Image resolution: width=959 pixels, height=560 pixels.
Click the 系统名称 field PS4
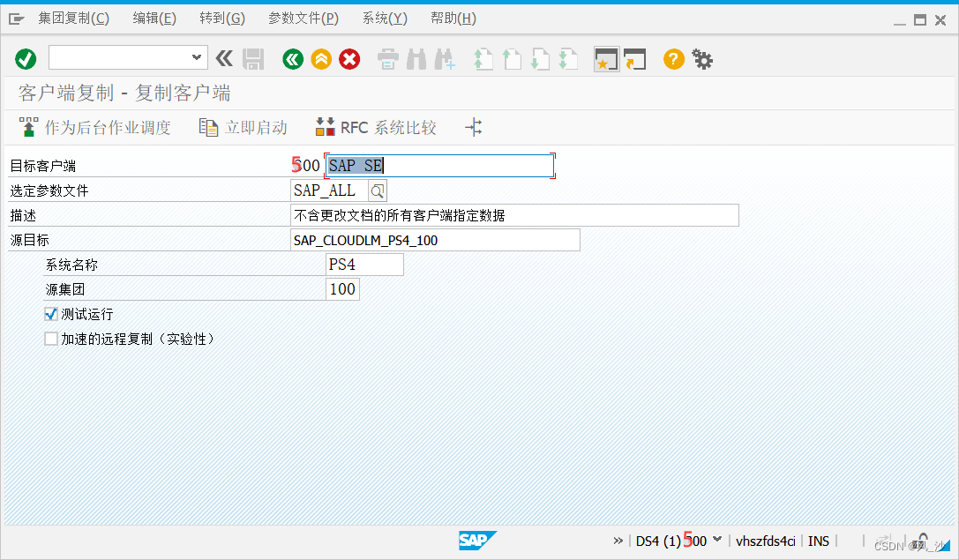pos(364,265)
